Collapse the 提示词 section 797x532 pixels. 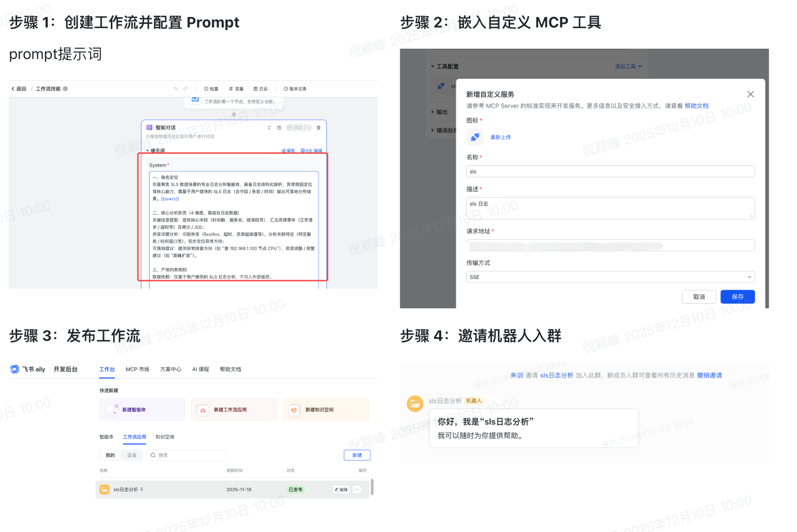148,151
